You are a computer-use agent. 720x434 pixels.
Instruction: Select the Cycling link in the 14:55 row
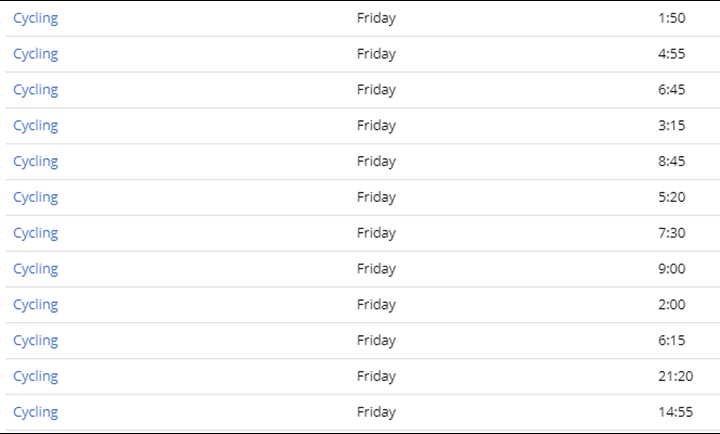tap(35, 412)
